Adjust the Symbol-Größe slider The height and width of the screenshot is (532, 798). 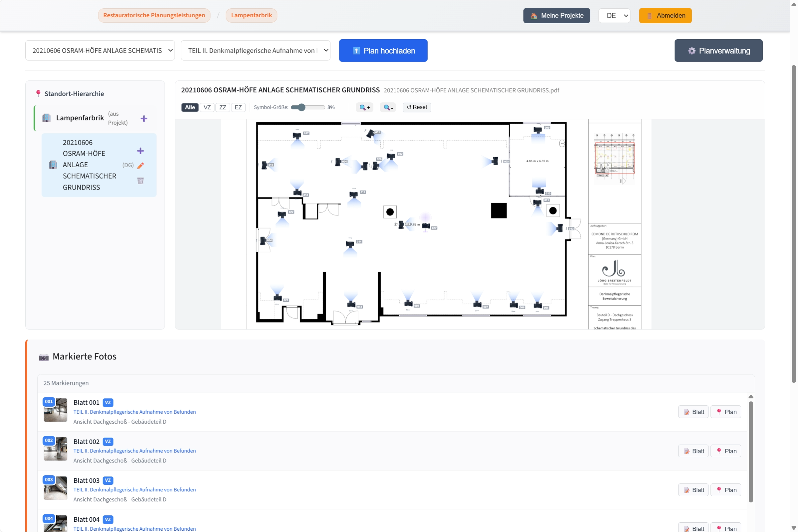click(x=301, y=107)
